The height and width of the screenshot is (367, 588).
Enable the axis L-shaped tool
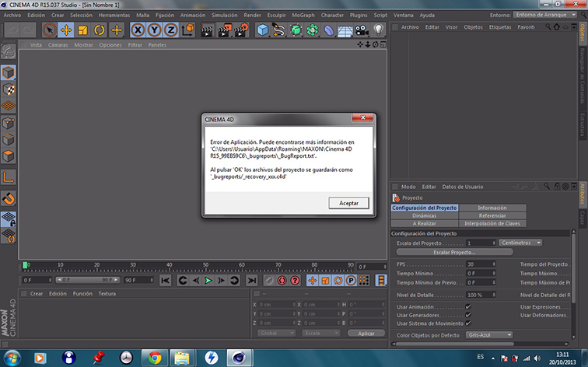click(9, 177)
